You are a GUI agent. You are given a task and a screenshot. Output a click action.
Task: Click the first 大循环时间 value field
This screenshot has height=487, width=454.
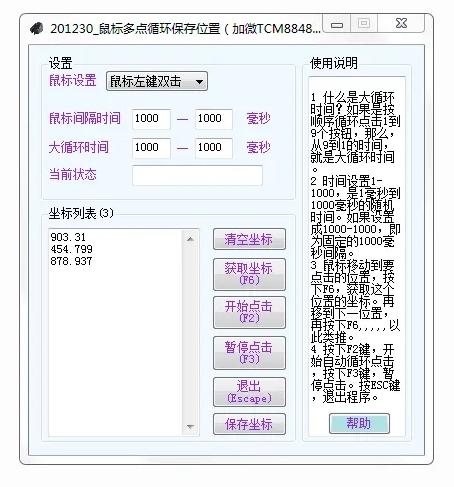click(151, 148)
